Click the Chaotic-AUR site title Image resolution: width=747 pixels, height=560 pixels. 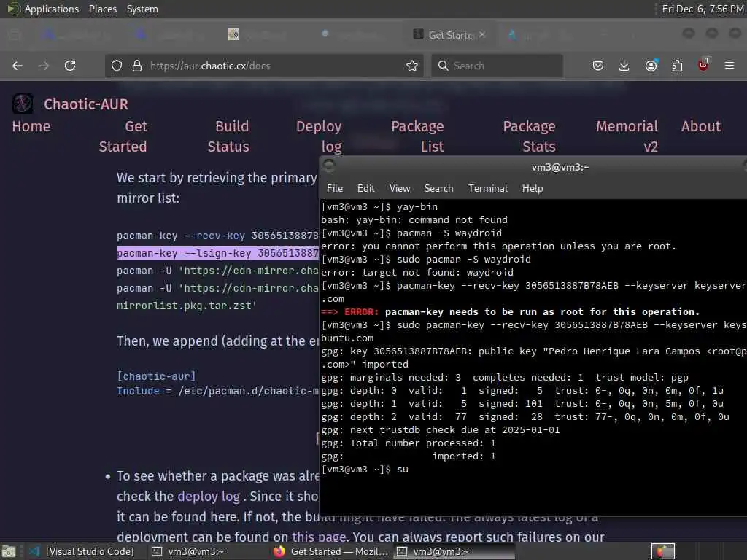click(x=86, y=104)
